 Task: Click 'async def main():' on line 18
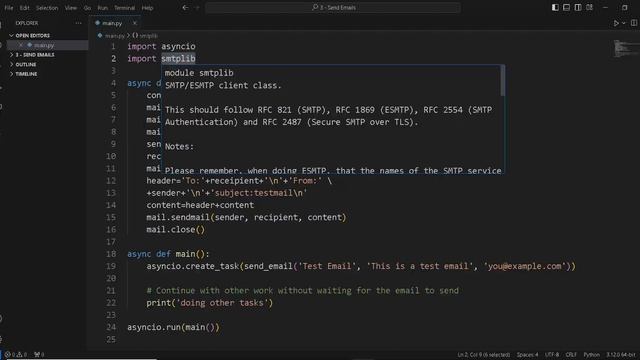[x=168, y=254]
